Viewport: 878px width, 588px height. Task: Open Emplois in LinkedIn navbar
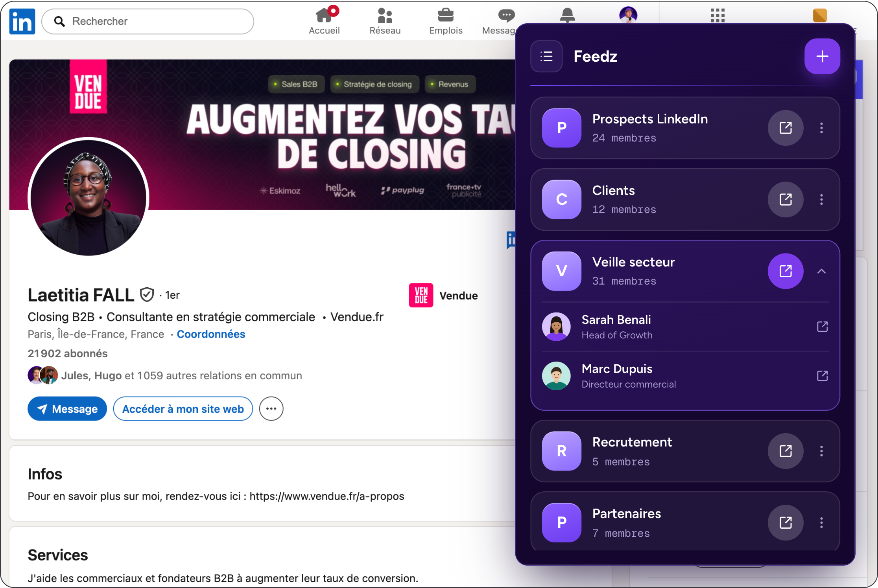[446, 21]
